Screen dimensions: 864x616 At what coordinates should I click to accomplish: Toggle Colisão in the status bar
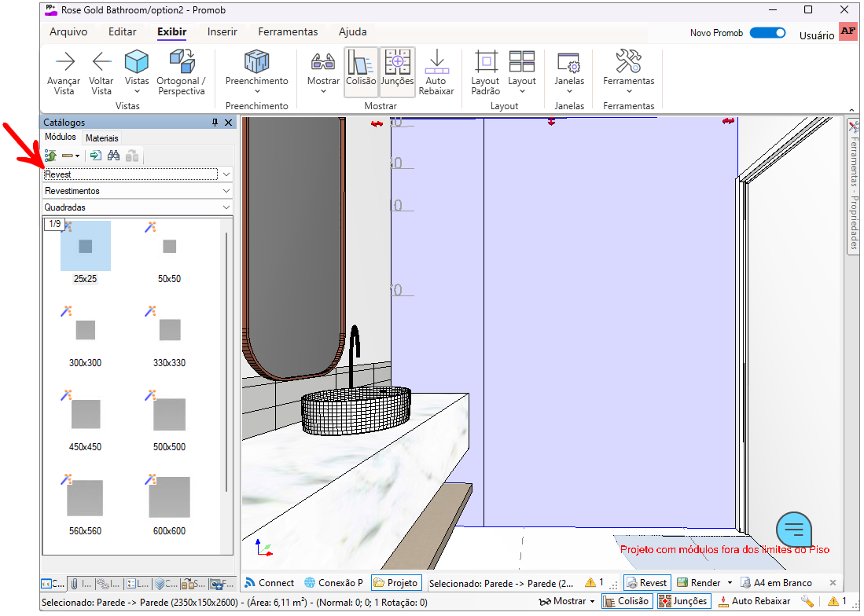(627, 602)
